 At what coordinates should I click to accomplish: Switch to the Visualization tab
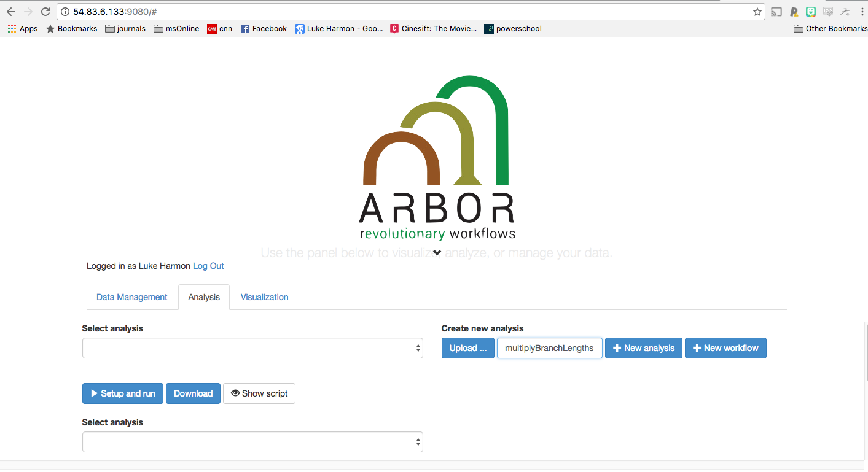[264, 297]
